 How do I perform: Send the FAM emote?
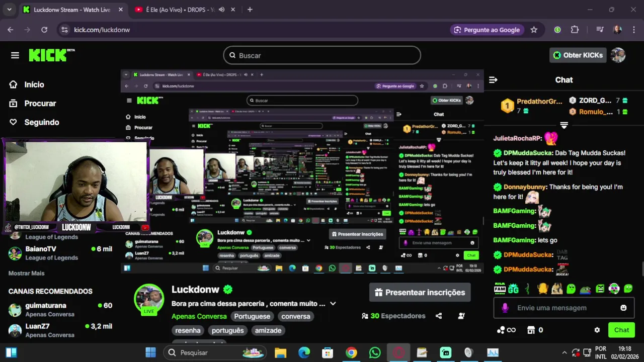click(x=500, y=289)
